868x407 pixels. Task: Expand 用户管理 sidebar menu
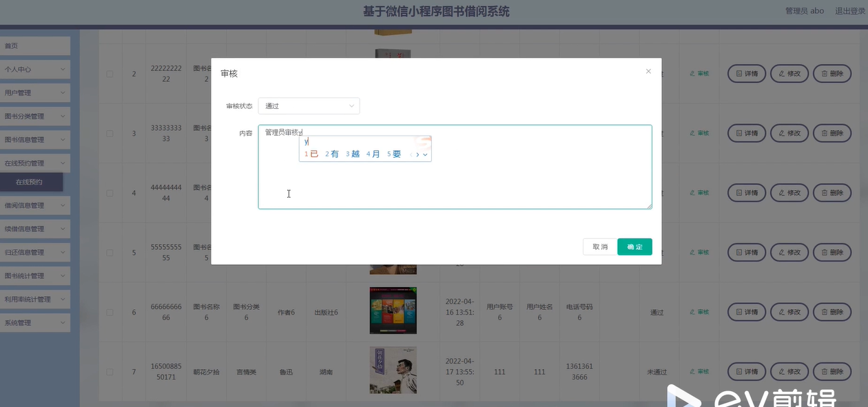[35, 92]
